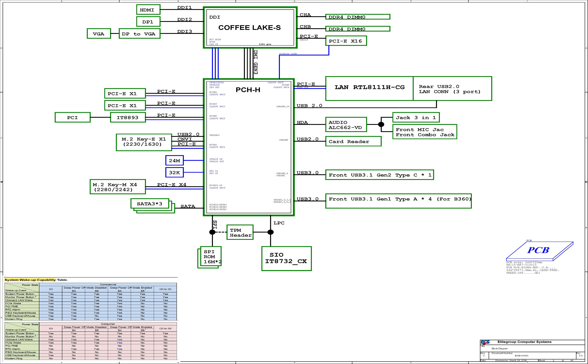Click the ECS logo in title block
The height and width of the screenshot is (364, 588).
[x=485, y=342]
